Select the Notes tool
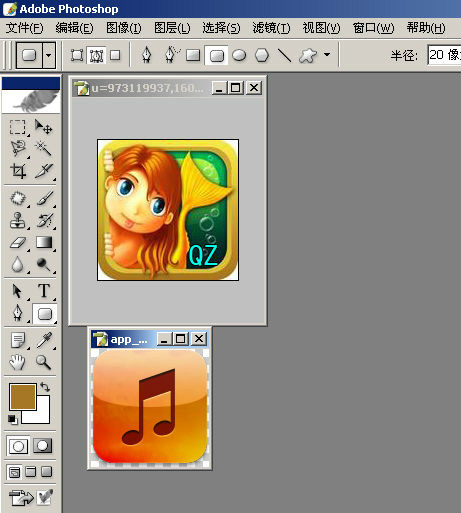Viewport: 461px width, 513px height. pos(17,340)
